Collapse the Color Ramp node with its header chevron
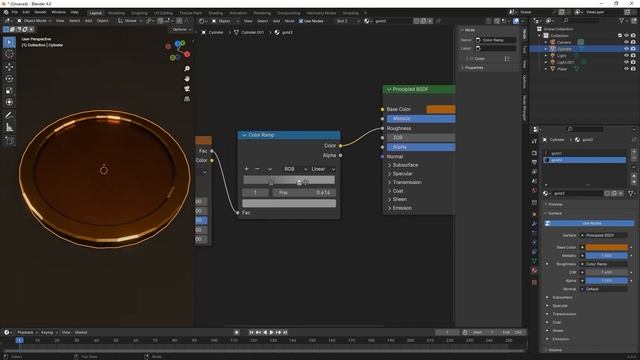Viewport: 640px width, 360px height. point(244,135)
